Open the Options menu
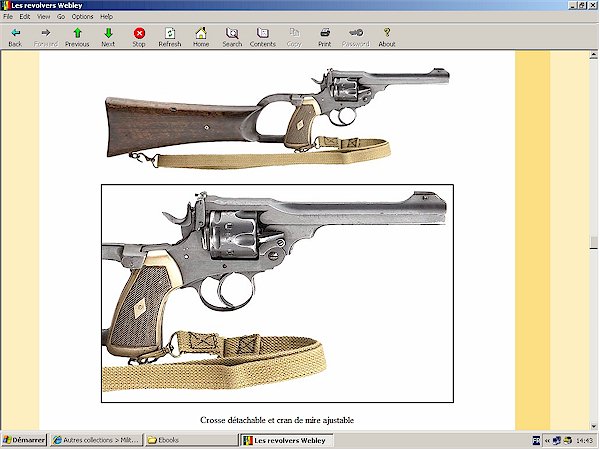 (x=82, y=16)
